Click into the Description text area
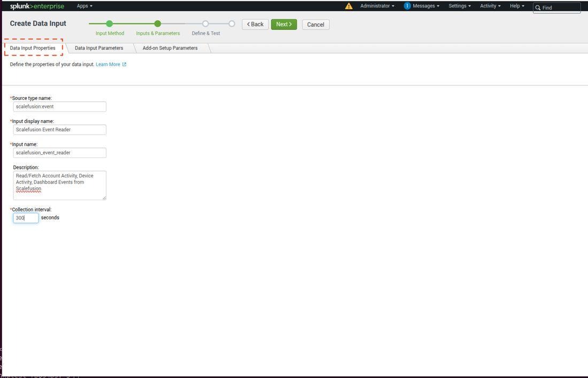The image size is (588, 378). point(60,185)
